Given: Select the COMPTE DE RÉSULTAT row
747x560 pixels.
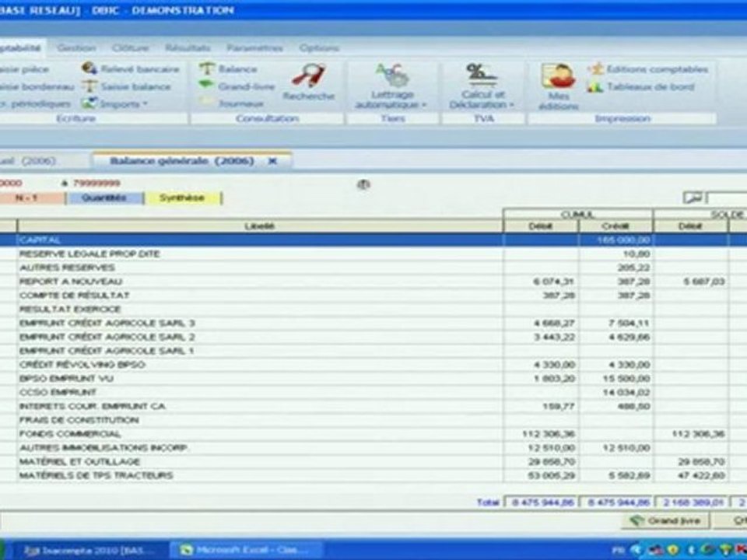Looking at the screenshot, I should pos(373,296).
